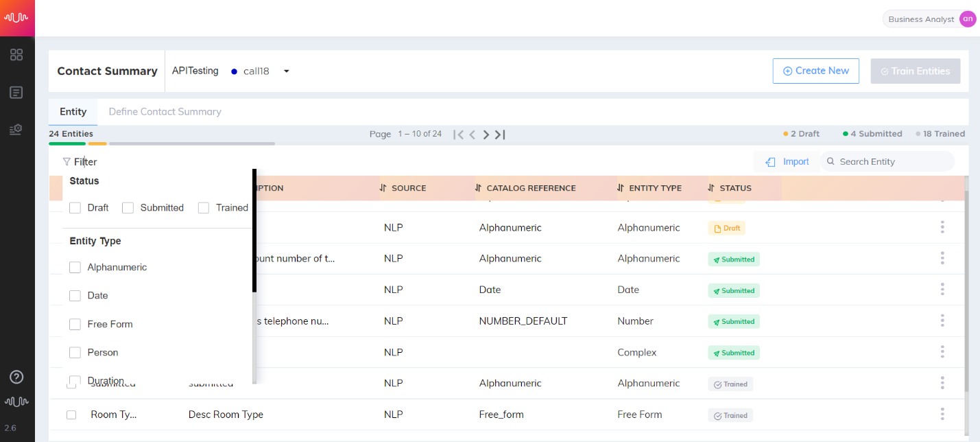This screenshot has height=442, width=980.
Task: Go to previous page arrow
Action: 473,135
